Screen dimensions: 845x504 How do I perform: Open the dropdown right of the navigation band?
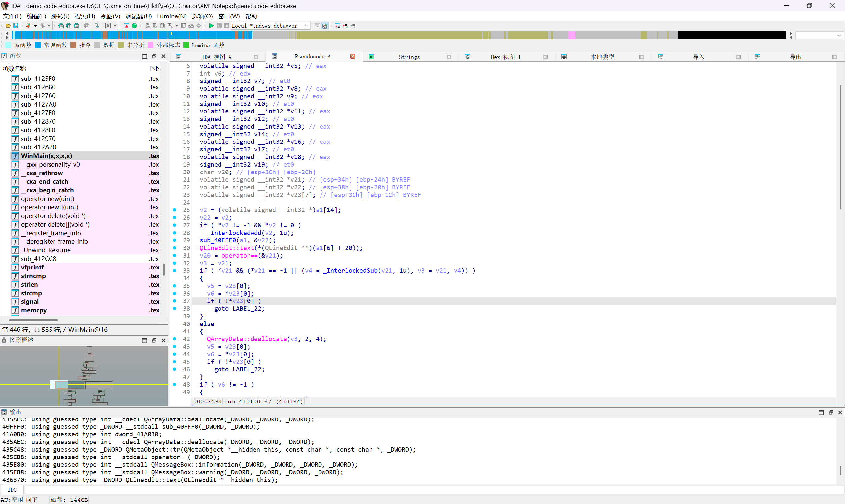(839, 35)
